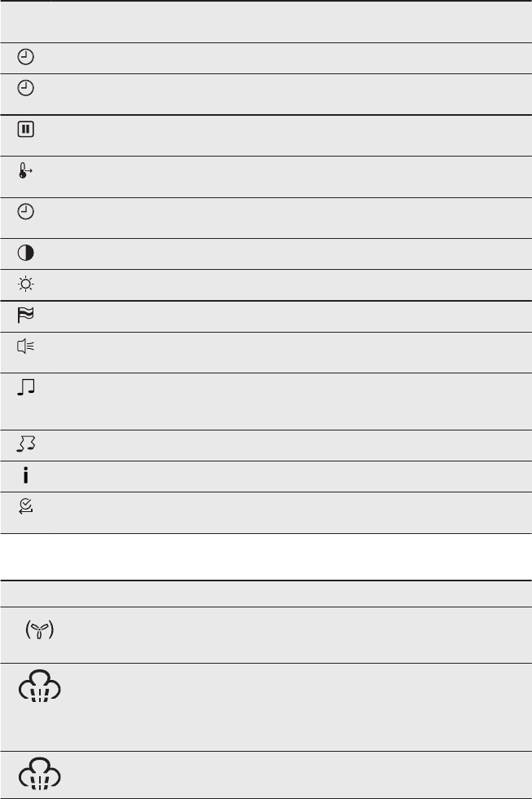The width and height of the screenshot is (532, 799).
Task: Click the blank cell right of the flag icon
Action: point(285,316)
